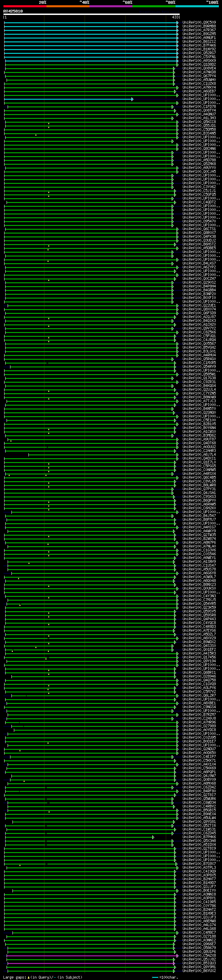Select the UniRef100_C5XFN1 label

199,57
